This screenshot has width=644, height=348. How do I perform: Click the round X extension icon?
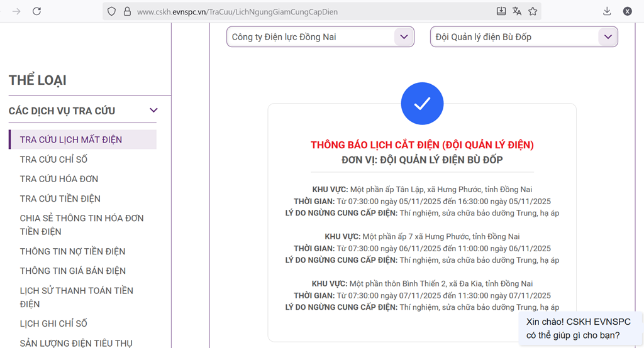(x=627, y=11)
